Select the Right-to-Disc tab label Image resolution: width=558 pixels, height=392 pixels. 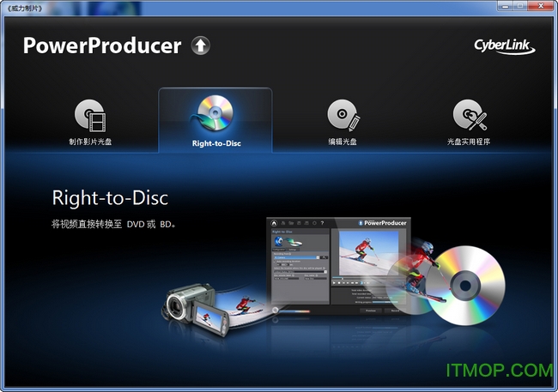click(215, 142)
